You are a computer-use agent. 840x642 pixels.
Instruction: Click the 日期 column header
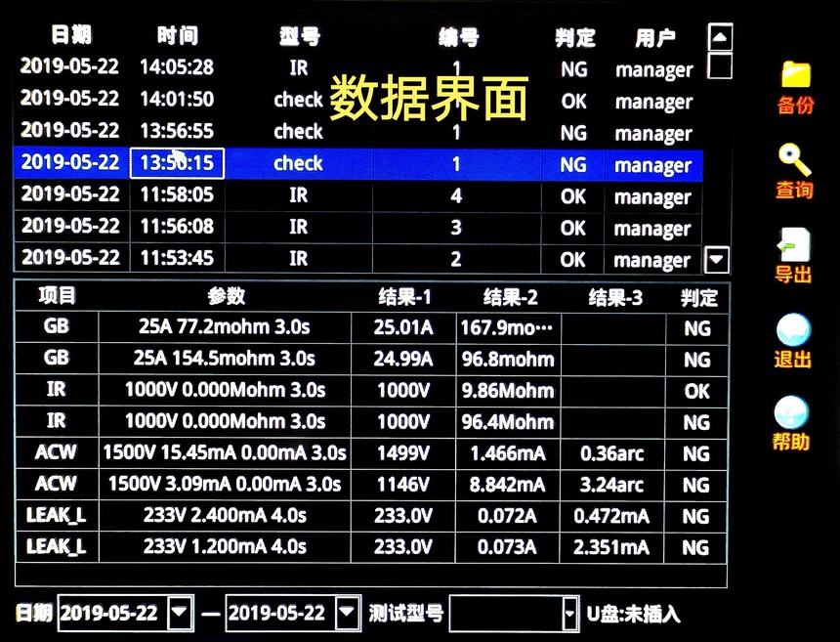click(x=70, y=36)
